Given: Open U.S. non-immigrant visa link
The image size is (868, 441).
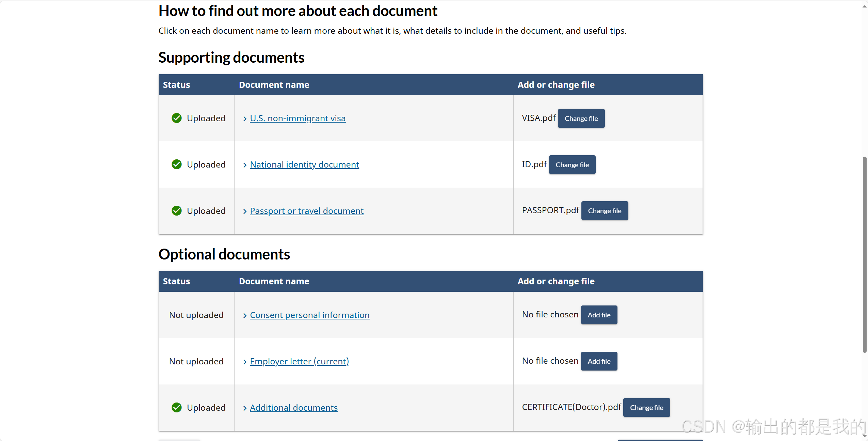Looking at the screenshot, I should 298,118.
